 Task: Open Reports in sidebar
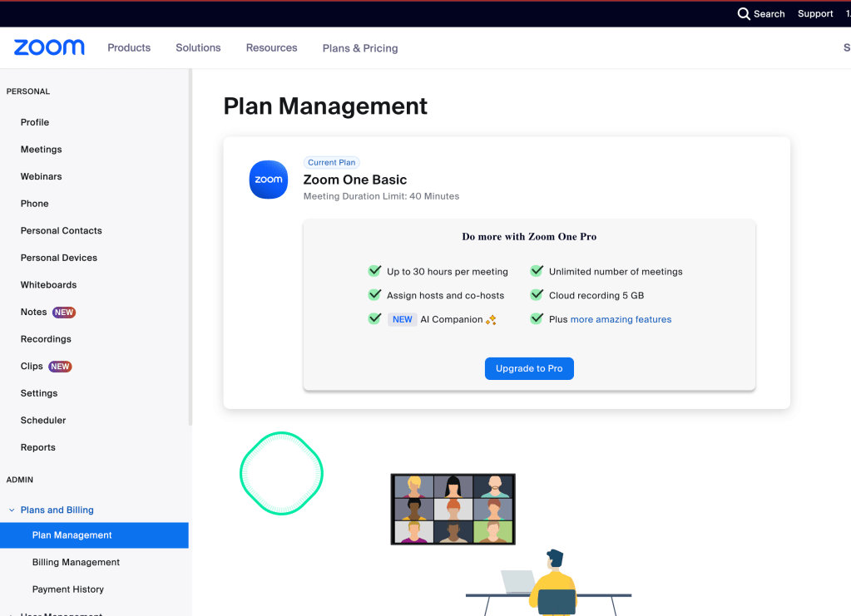38,448
